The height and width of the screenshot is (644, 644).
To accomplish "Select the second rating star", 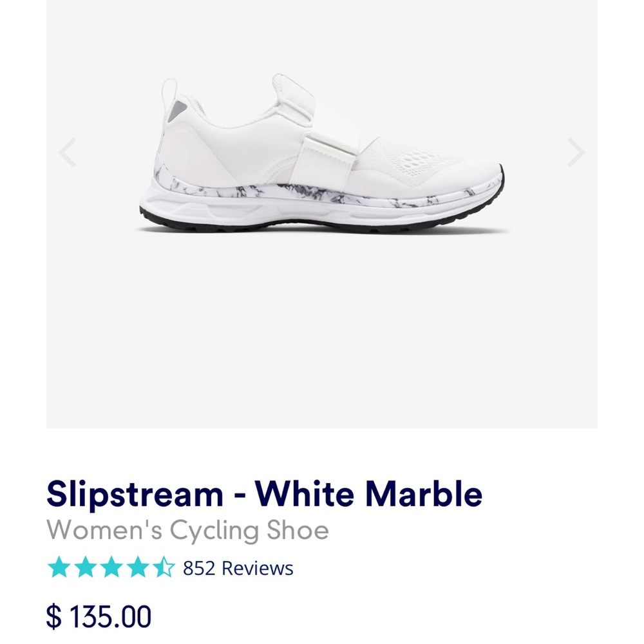I will pyautogui.click(x=84, y=567).
